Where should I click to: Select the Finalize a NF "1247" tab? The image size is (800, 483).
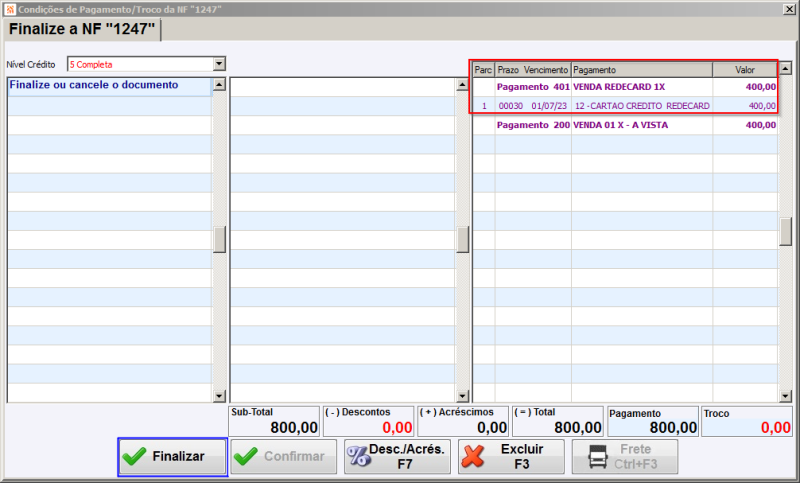[x=82, y=29]
